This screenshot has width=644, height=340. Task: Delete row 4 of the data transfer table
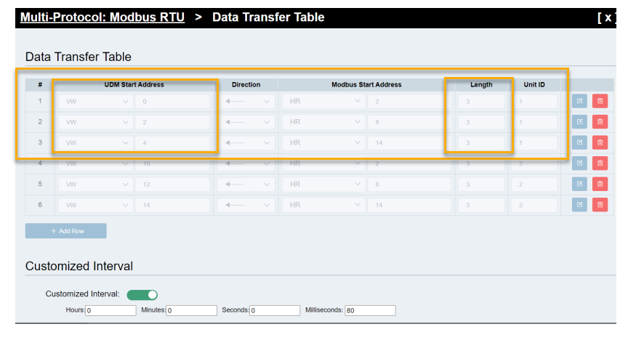[x=600, y=163]
